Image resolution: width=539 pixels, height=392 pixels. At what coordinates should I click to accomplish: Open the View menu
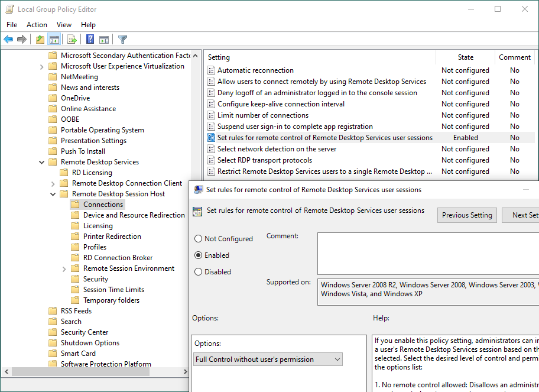pos(64,25)
